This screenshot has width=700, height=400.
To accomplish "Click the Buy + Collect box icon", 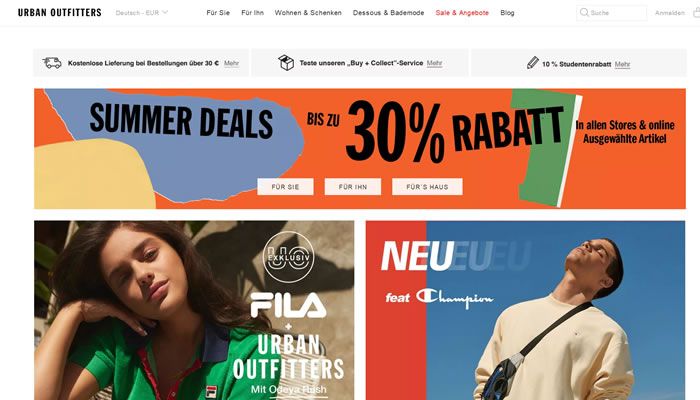I will [286, 62].
